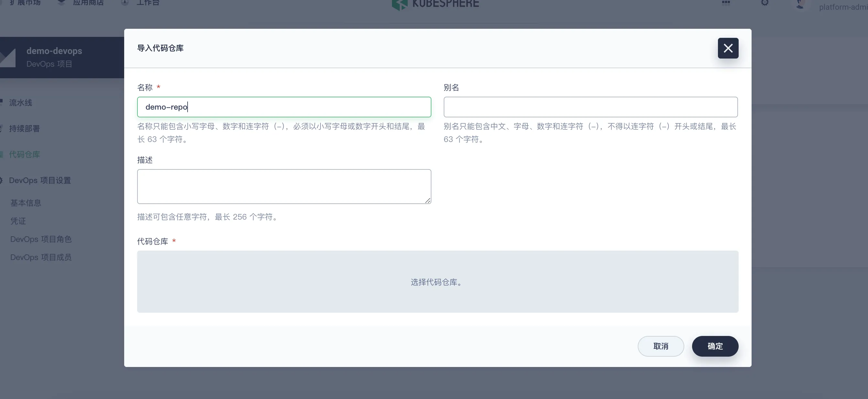Click the 名称 name input field
Viewport: 868px width, 399px height.
(x=284, y=107)
